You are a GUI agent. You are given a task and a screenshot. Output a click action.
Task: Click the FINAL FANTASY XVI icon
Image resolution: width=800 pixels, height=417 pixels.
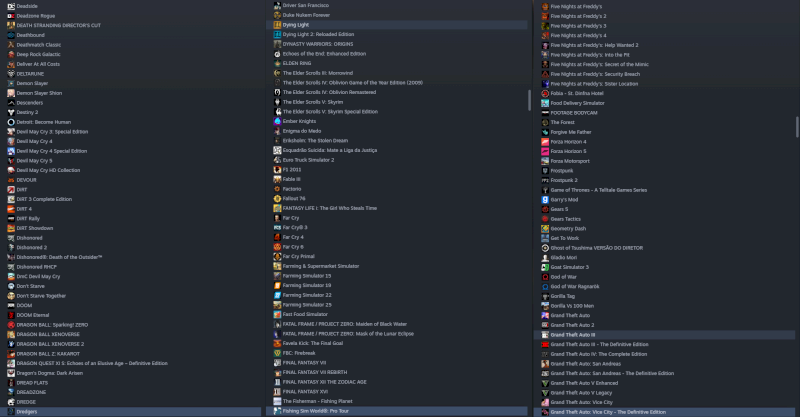(x=277, y=392)
